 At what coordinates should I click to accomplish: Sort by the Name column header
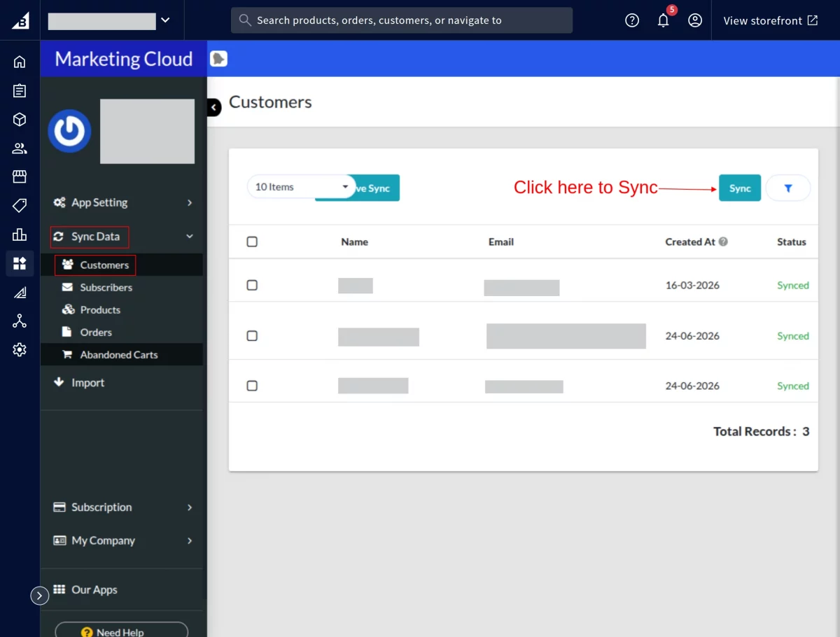coord(354,241)
